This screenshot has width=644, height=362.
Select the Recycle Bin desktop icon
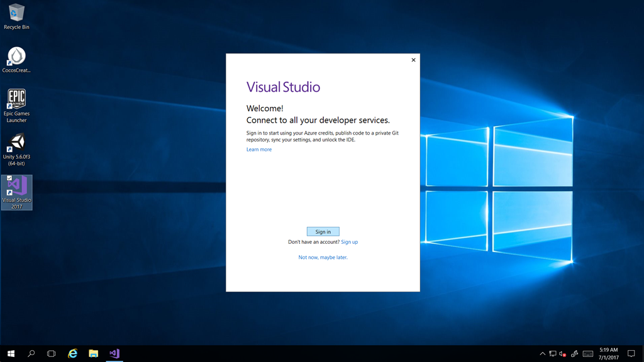pyautogui.click(x=16, y=16)
